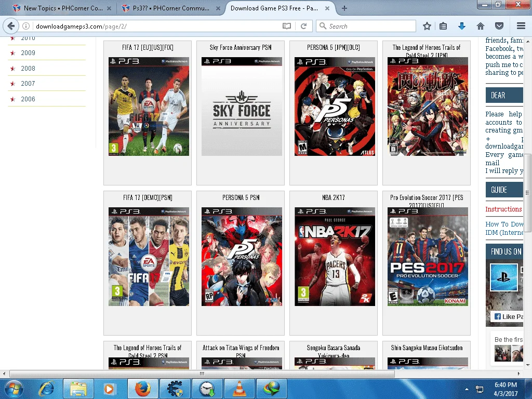This screenshot has width=532, height=399.
Task: Open Windows Explorer folder in taskbar
Action: coord(78,389)
